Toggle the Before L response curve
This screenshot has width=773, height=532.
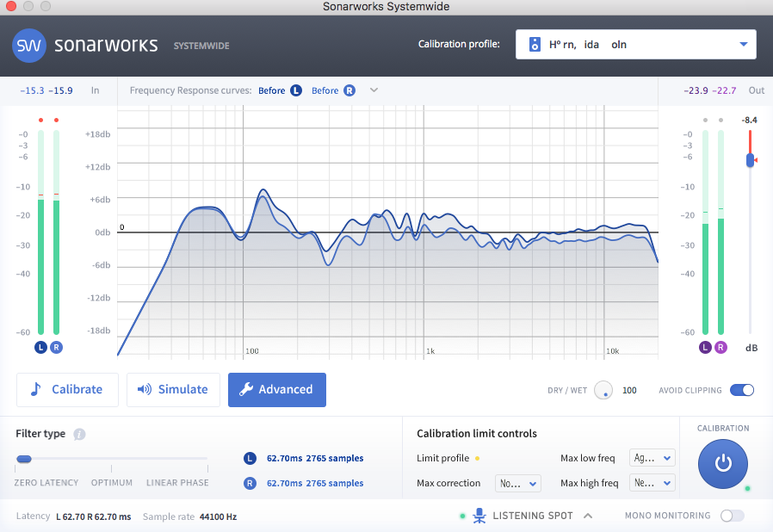click(x=280, y=90)
